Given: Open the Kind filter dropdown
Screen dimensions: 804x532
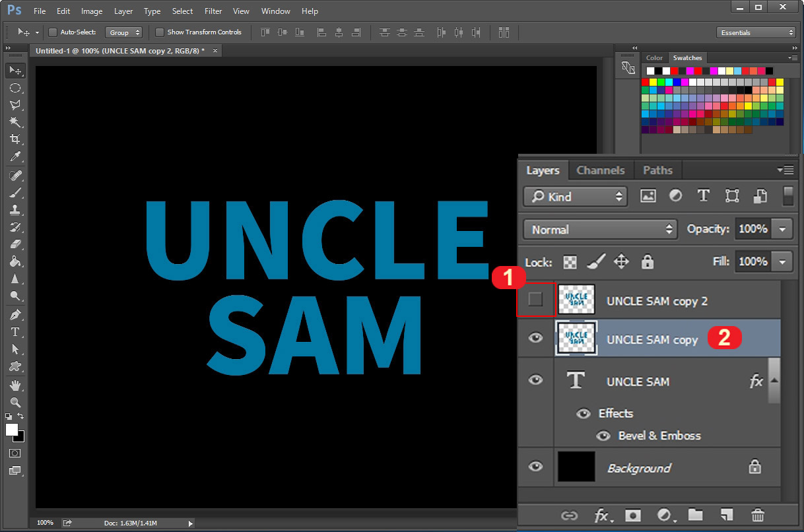Looking at the screenshot, I should [575, 196].
